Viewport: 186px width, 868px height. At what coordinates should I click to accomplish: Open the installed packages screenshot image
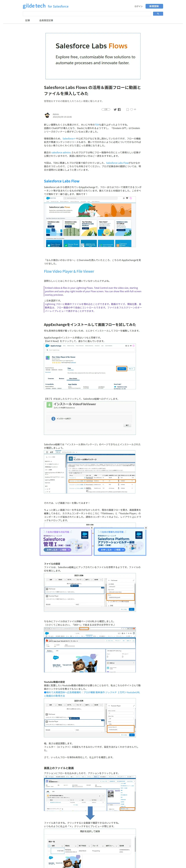point(90,472)
